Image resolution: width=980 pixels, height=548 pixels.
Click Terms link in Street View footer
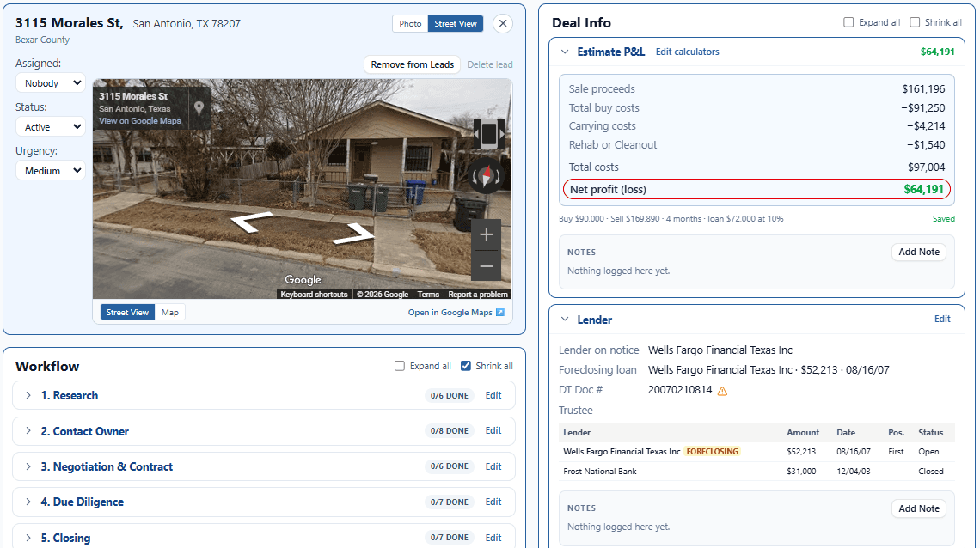click(428, 294)
